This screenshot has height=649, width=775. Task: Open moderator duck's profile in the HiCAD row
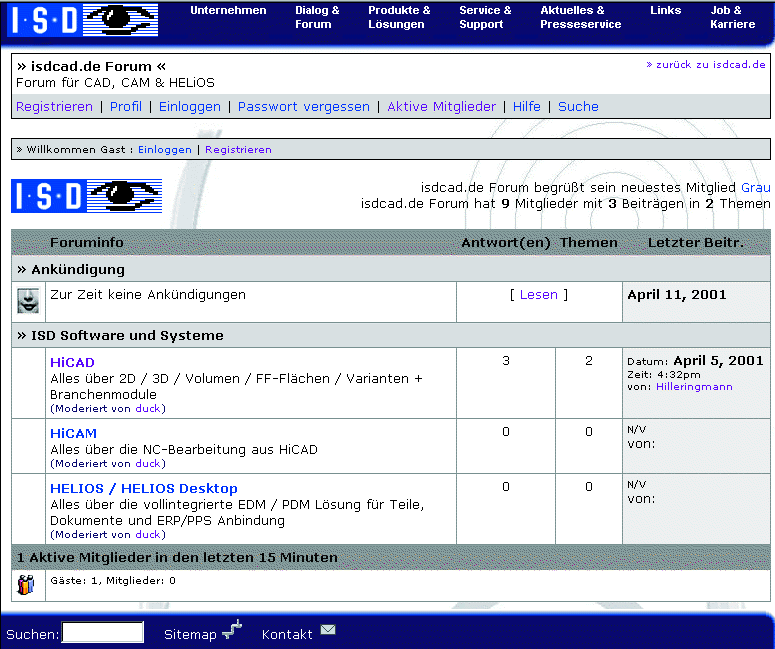click(148, 409)
